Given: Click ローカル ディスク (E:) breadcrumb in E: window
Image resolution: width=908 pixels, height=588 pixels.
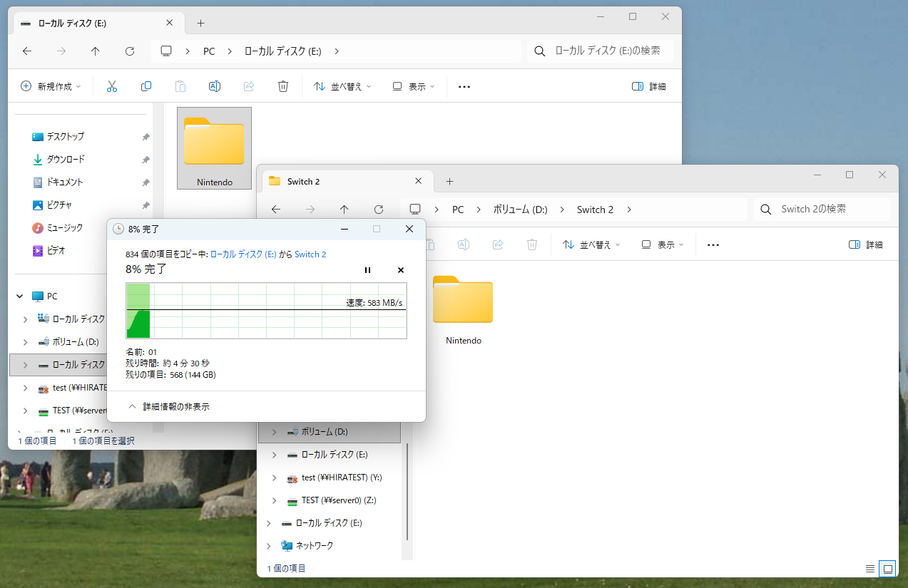Looking at the screenshot, I should pyautogui.click(x=283, y=51).
